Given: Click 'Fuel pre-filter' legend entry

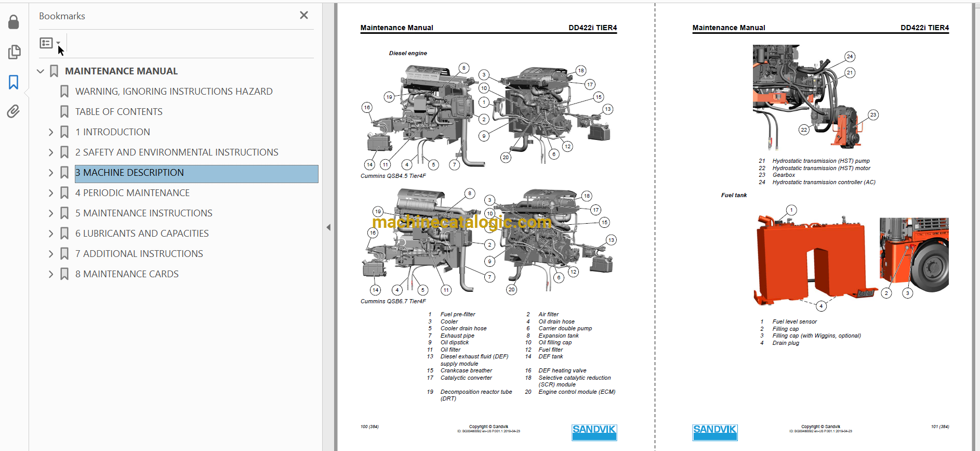Looking at the screenshot, I should pos(458,314).
